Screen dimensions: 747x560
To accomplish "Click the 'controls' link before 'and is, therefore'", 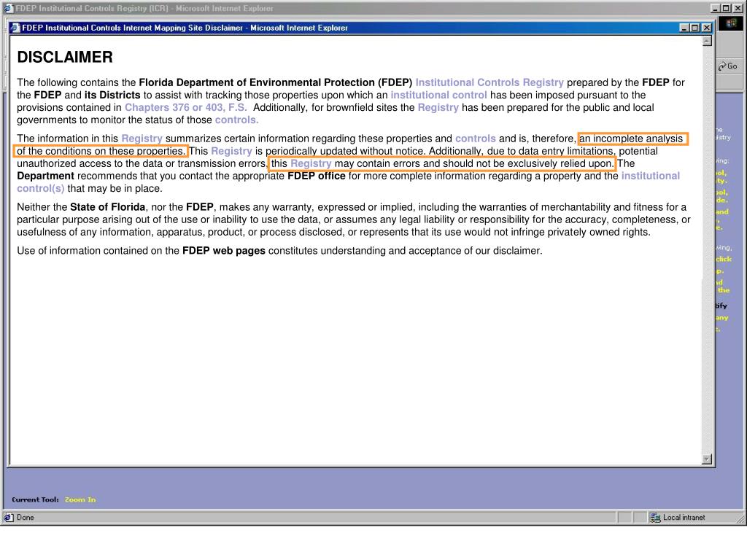I will pyautogui.click(x=476, y=139).
